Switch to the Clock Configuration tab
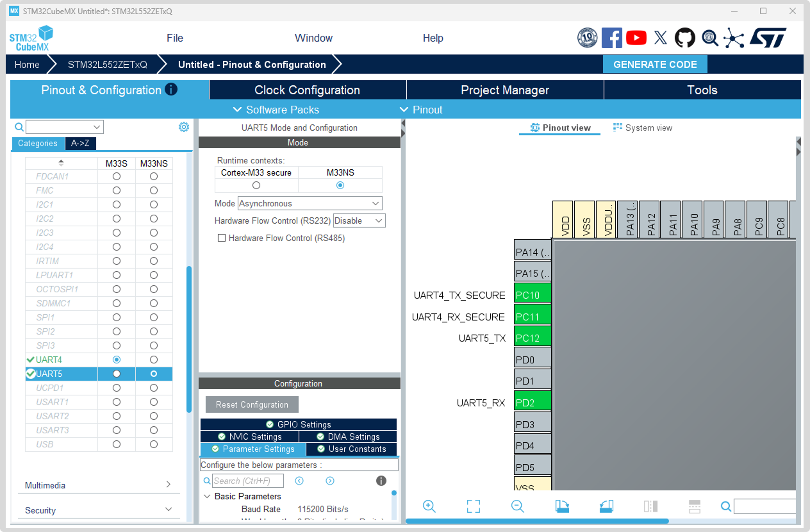Screen dimensions: 810x532 pos(307,90)
